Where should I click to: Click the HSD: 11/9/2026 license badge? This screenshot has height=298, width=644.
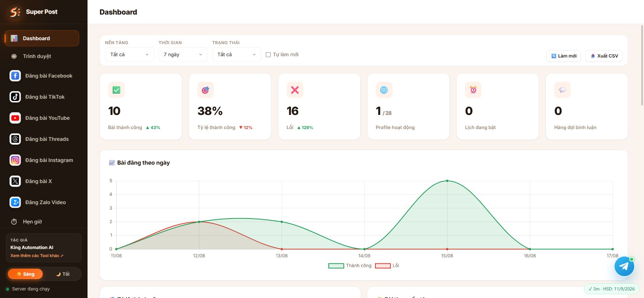click(x=612, y=289)
